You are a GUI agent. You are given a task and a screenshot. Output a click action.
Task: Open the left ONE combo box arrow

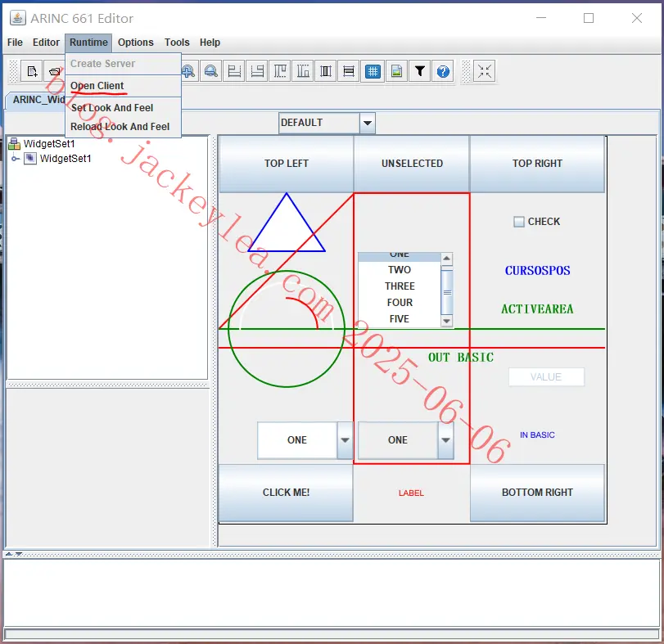(345, 440)
